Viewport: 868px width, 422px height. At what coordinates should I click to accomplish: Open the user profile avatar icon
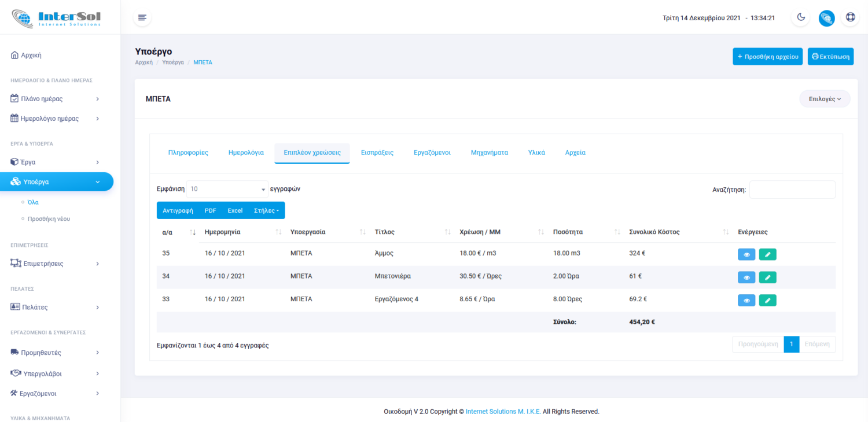pyautogui.click(x=826, y=18)
